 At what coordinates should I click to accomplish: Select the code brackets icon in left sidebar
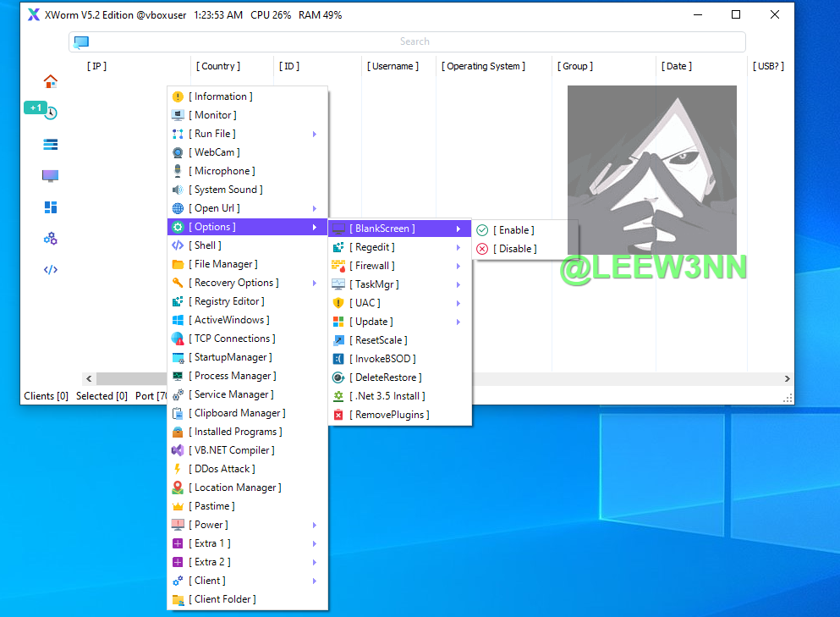pyautogui.click(x=51, y=270)
